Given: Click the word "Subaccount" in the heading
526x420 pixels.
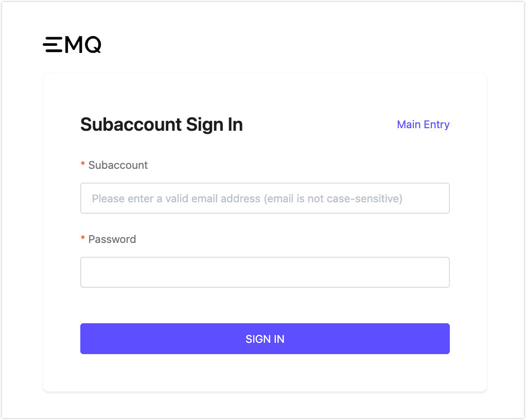Looking at the screenshot, I should tap(131, 125).
